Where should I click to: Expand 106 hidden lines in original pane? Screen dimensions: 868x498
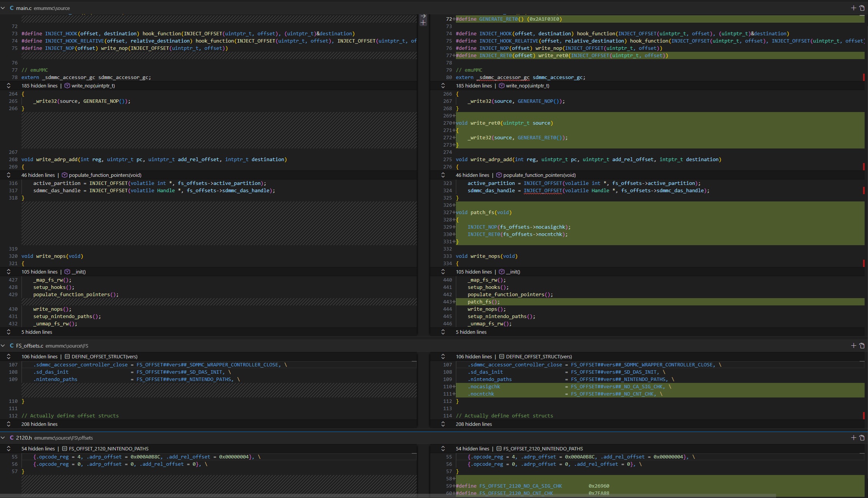8,356
